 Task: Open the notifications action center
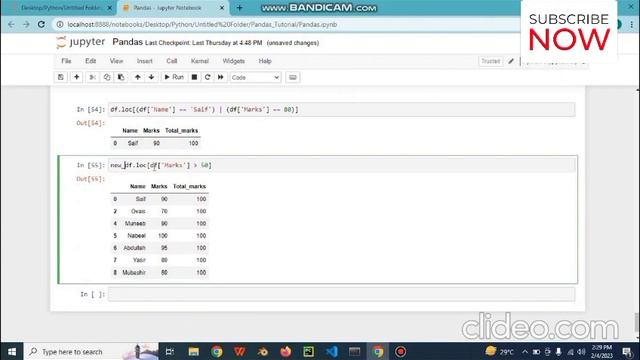click(x=627, y=352)
